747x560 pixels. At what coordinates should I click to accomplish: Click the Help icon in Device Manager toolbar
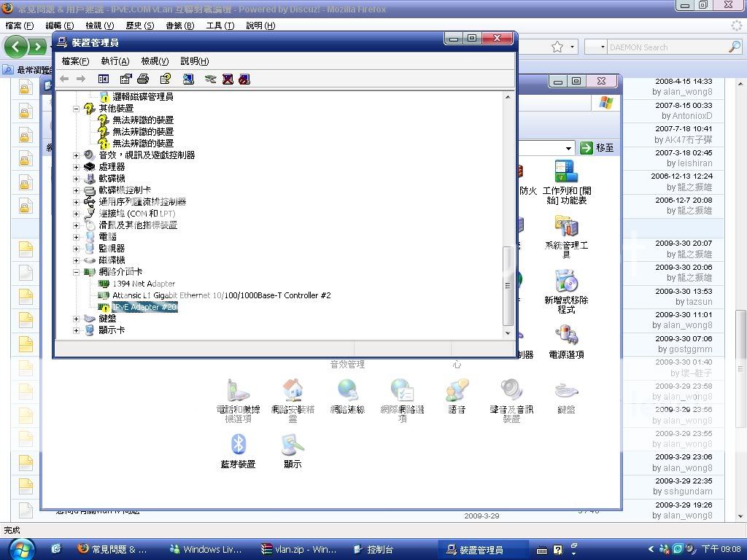[x=166, y=79]
